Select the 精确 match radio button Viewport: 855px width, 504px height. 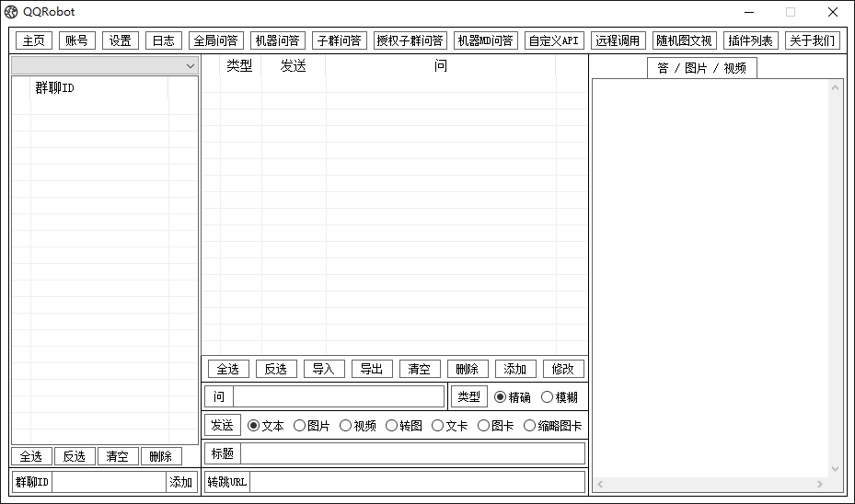[x=501, y=397]
